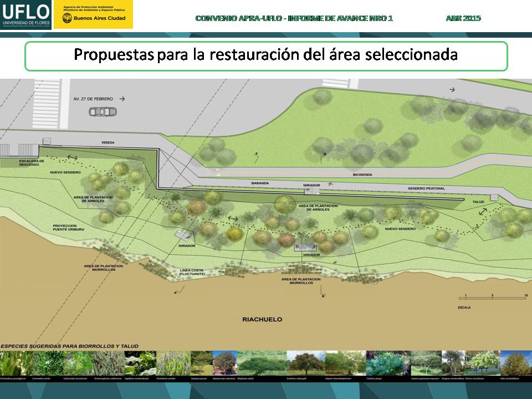Viewport: 532px width, 399px height.
Task: Click the Especies Sugeridas para Biorrollos y Talud heading
Action: [70, 346]
